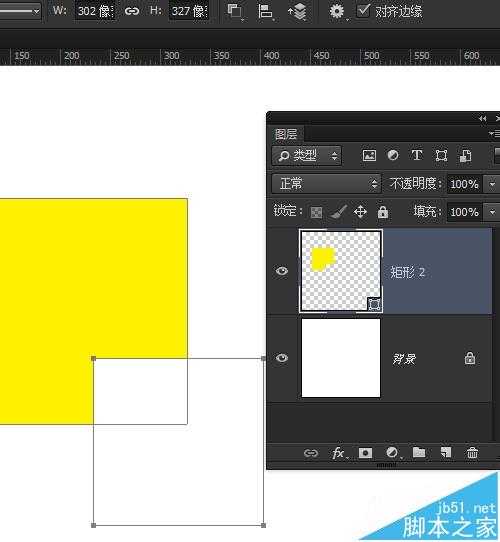The width and height of the screenshot is (500, 542).
Task: Expand the 不透明度 opacity dropdown arrow
Action: coord(492,184)
